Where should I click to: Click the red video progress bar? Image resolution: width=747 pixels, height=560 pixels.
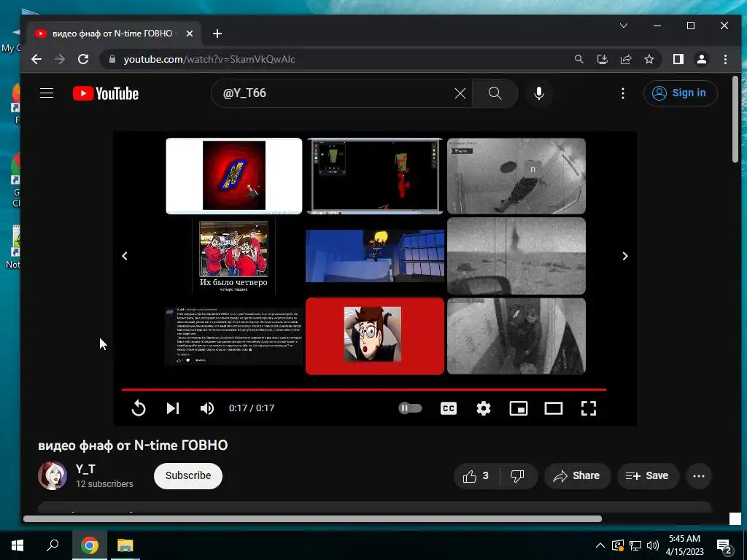coord(363,389)
